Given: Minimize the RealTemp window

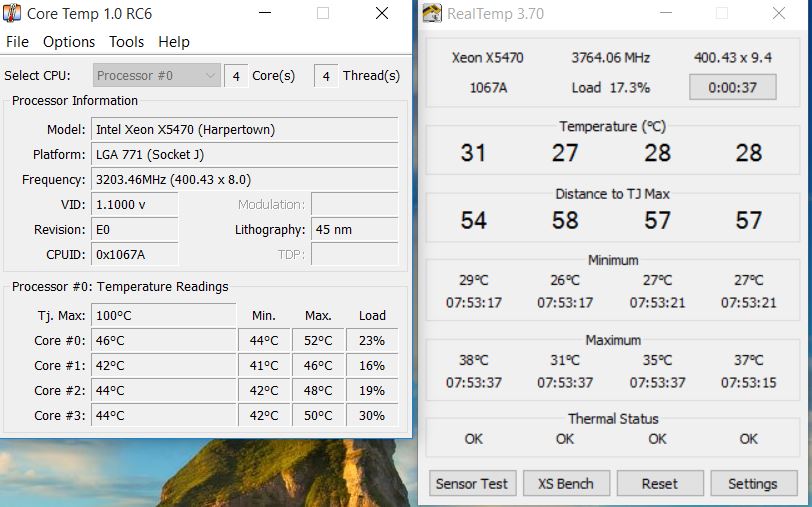Looking at the screenshot, I should coord(666,13).
